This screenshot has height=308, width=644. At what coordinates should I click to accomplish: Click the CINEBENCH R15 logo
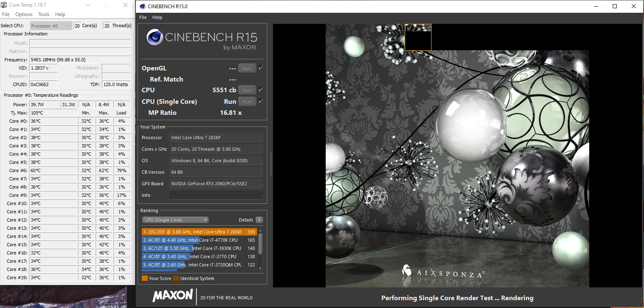(x=202, y=40)
